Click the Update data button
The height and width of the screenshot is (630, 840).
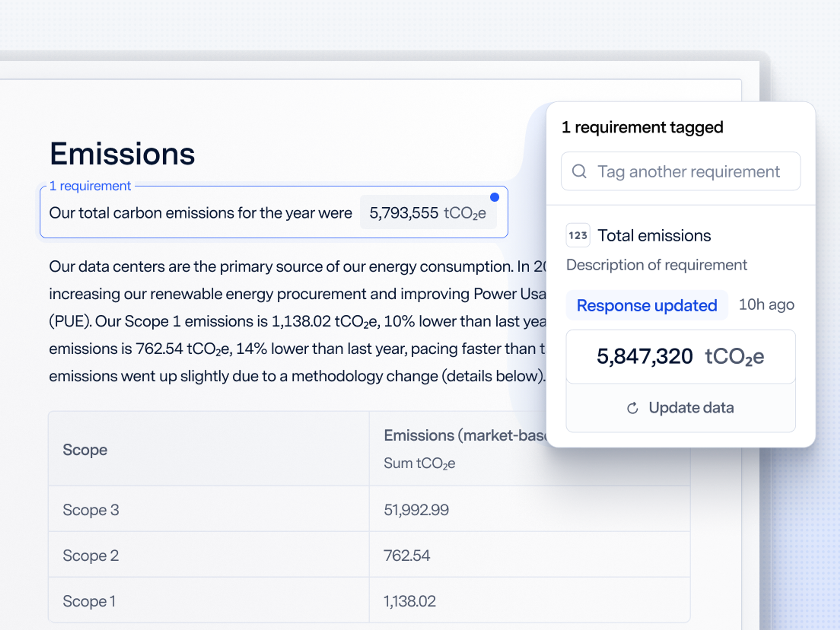[x=681, y=408]
